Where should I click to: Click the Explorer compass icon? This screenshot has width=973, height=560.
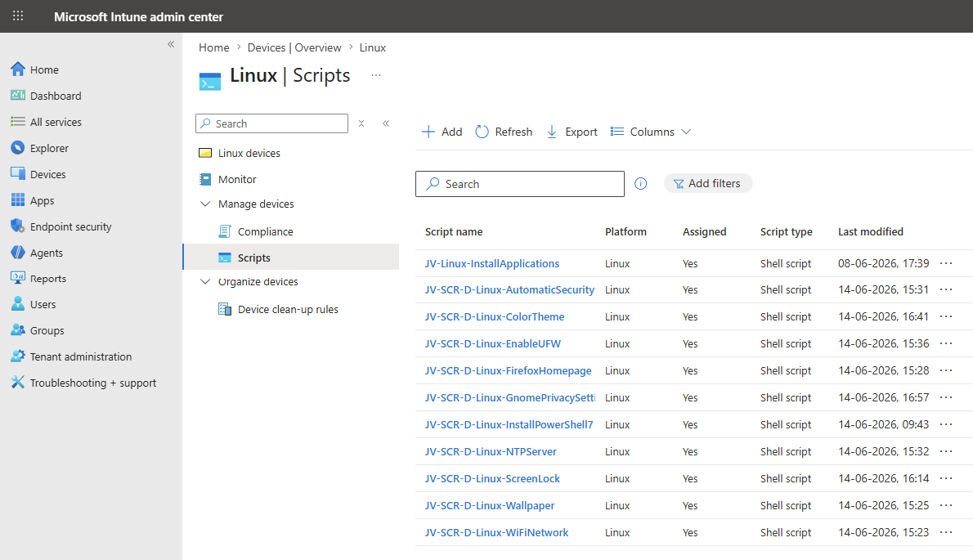point(18,148)
